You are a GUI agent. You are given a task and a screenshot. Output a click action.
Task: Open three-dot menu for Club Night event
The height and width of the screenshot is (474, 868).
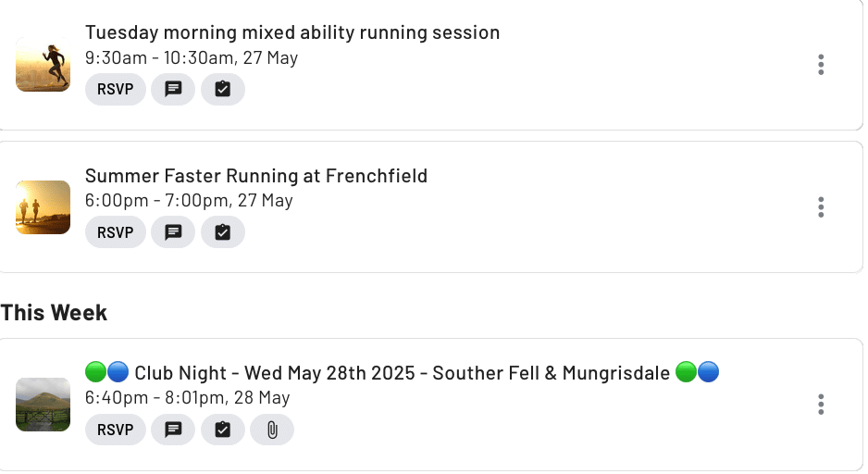821,405
